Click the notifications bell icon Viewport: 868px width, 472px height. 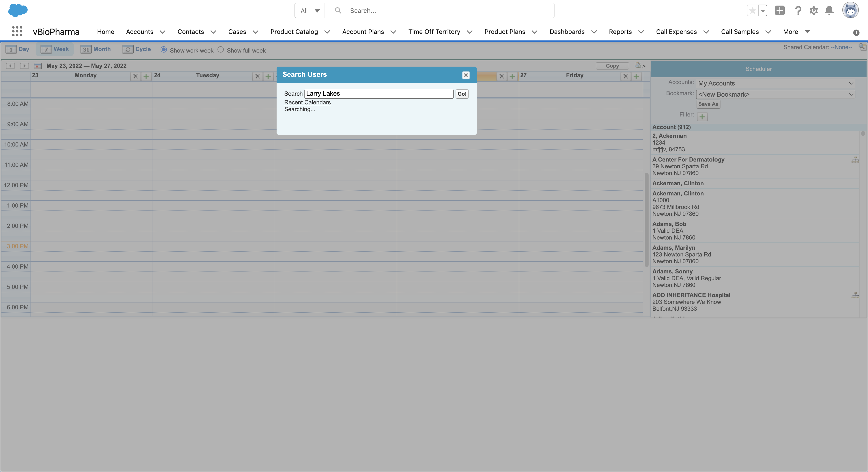(829, 10)
